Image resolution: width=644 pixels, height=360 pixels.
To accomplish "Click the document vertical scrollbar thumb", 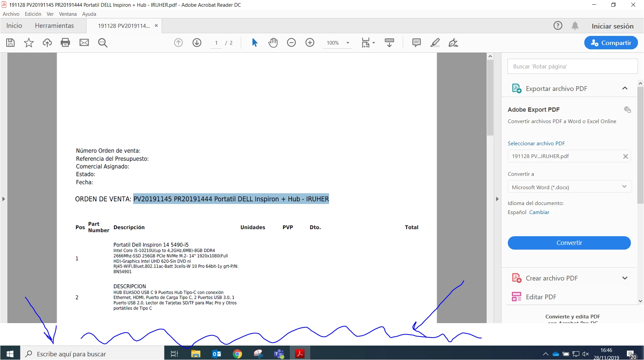I will coord(490,98).
